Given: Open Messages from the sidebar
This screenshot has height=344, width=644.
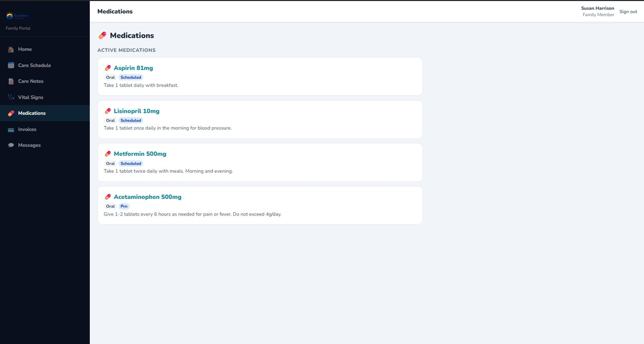Looking at the screenshot, I should (45, 145).
